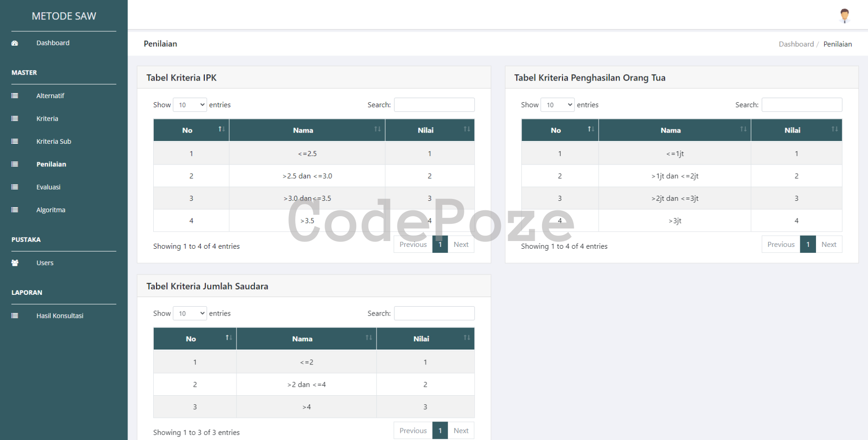This screenshot has height=440, width=868.
Task: Go to Algoritma in the sidebar
Action: pyautogui.click(x=51, y=210)
